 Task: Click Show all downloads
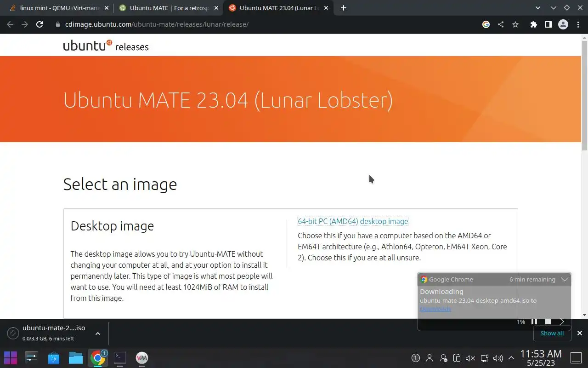(x=552, y=333)
